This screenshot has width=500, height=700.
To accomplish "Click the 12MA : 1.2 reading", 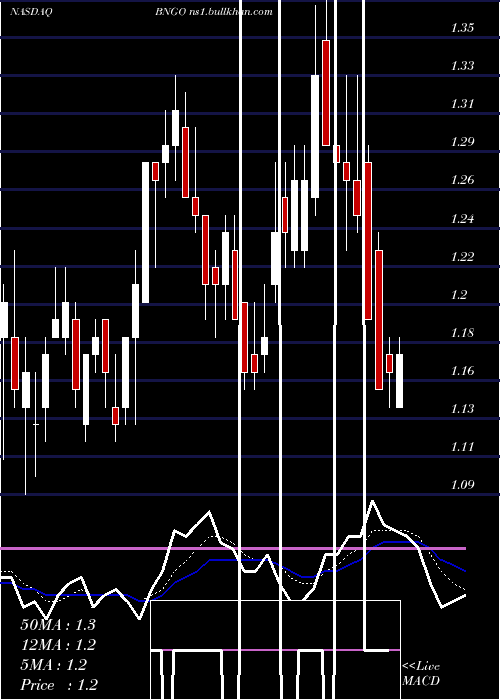I will [58, 645].
